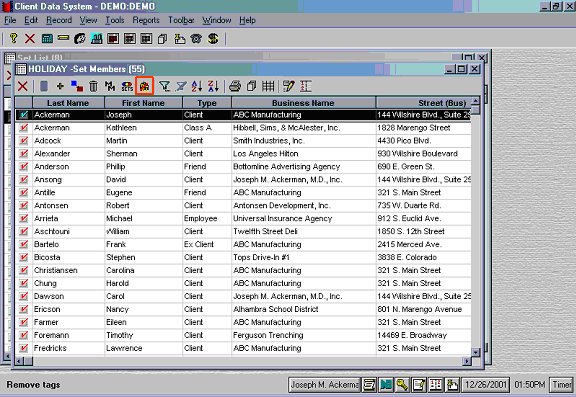Image resolution: width=576 pixels, height=397 pixels.
Task: Select the Tops Drive-In #1 cell
Action: click(303, 257)
